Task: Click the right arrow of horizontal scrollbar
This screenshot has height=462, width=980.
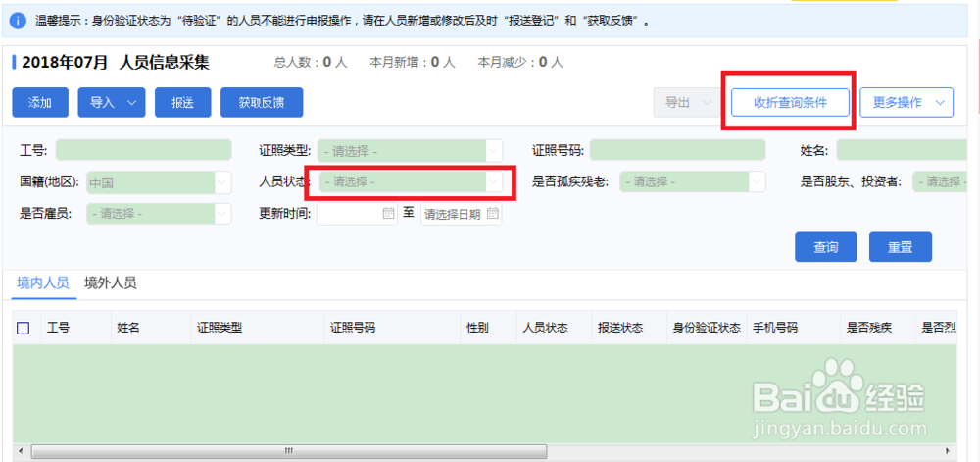Action: click(948, 450)
